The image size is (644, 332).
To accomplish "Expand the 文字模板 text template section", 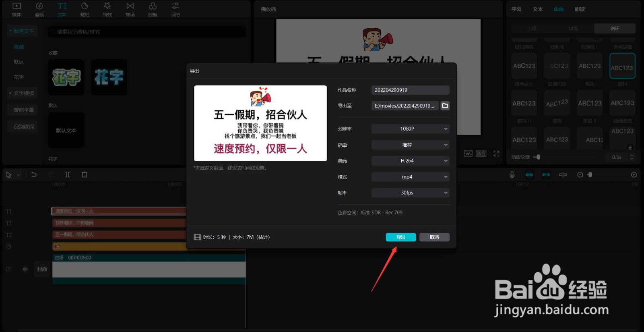I will point(22,93).
